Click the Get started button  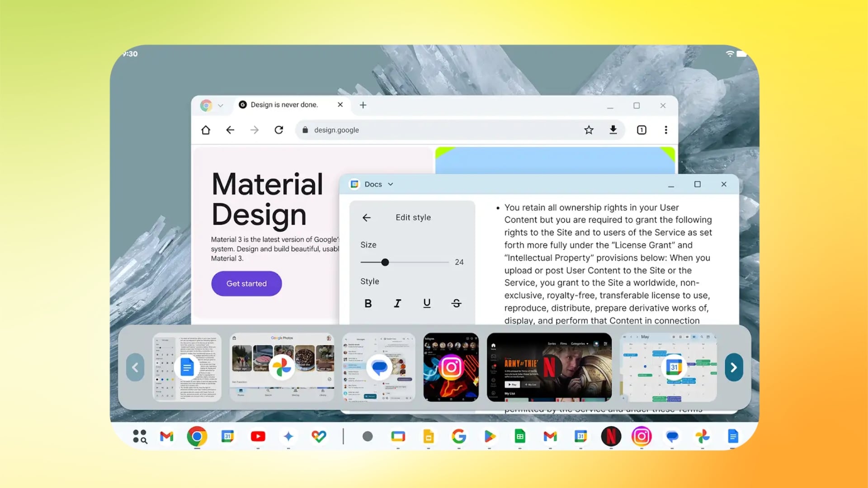(x=246, y=284)
